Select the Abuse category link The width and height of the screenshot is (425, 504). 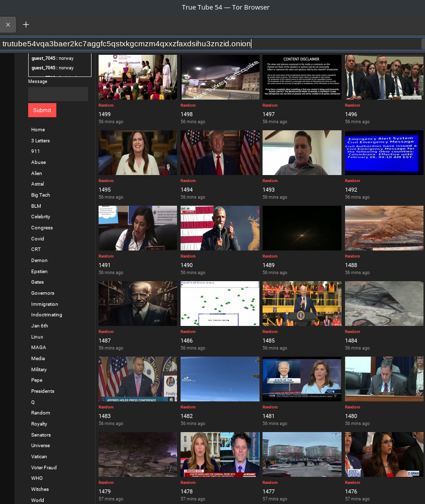tap(39, 162)
